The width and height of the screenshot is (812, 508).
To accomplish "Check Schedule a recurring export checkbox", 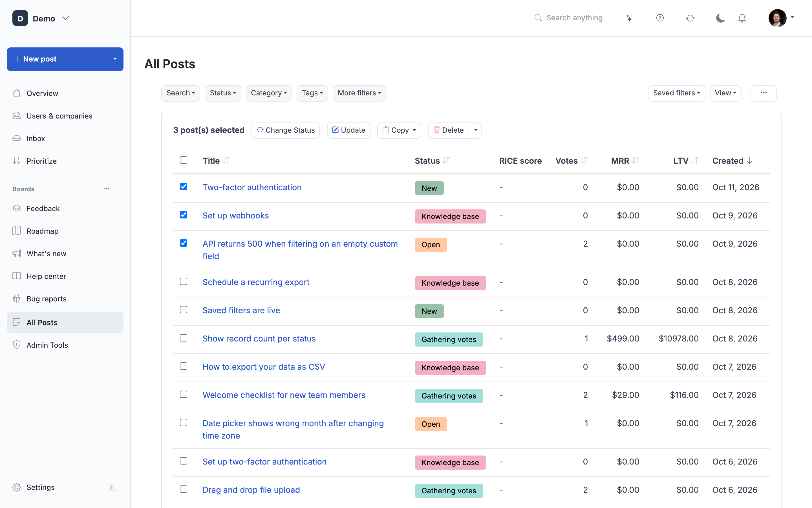I will coord(184,281).
